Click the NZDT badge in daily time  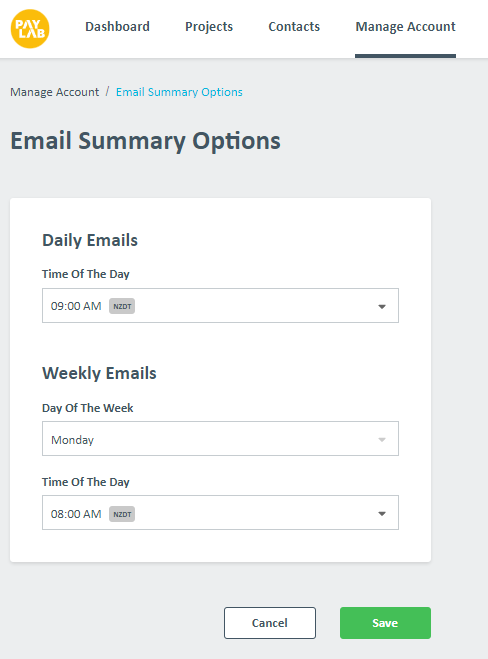(x=122, y=306)
